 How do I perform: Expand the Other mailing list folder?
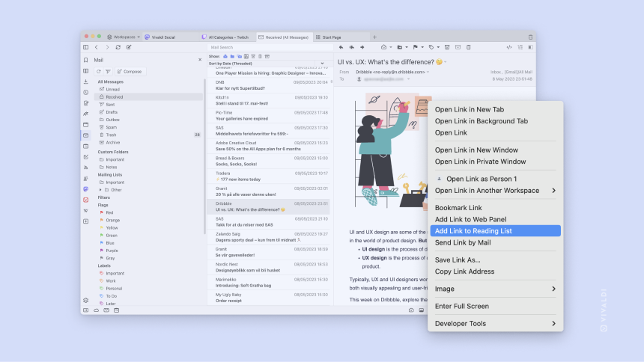[x=100, y=190]
